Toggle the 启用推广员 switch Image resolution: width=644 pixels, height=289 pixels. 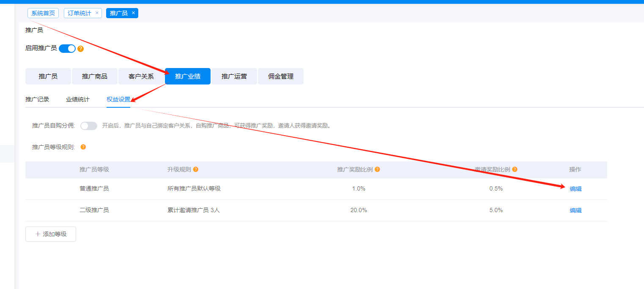point(67,49)
